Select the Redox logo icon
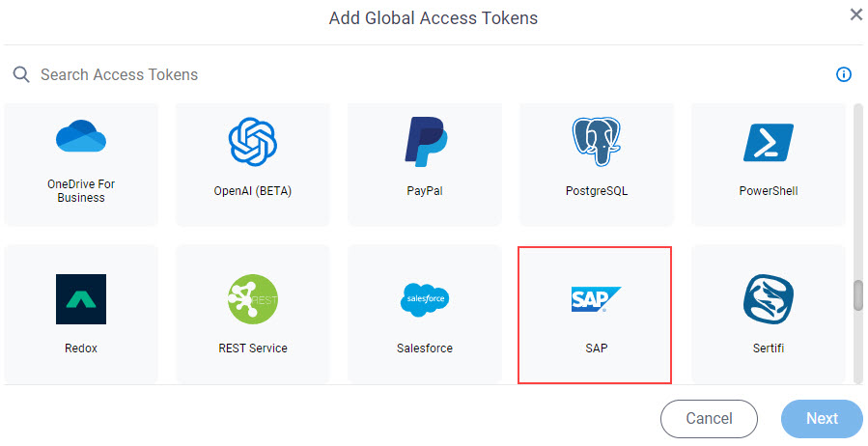This screenshot has height=446, width=868. (x=81, y=299)
